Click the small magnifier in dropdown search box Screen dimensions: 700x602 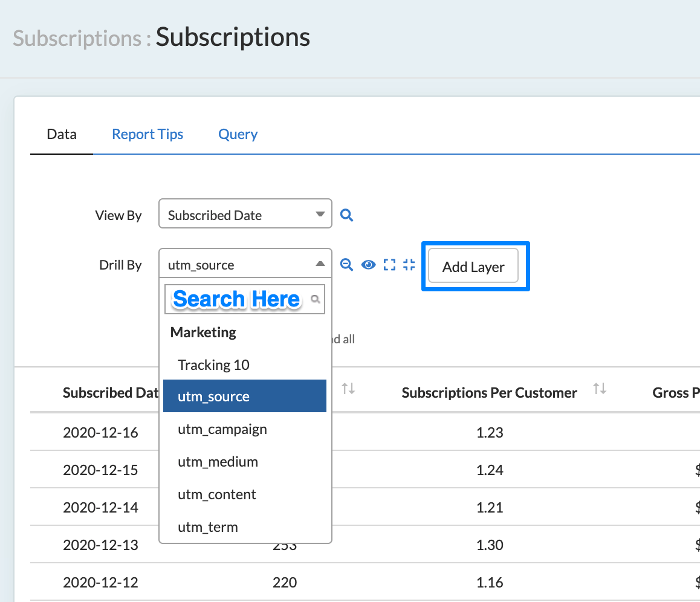click(x=315, y=299)
